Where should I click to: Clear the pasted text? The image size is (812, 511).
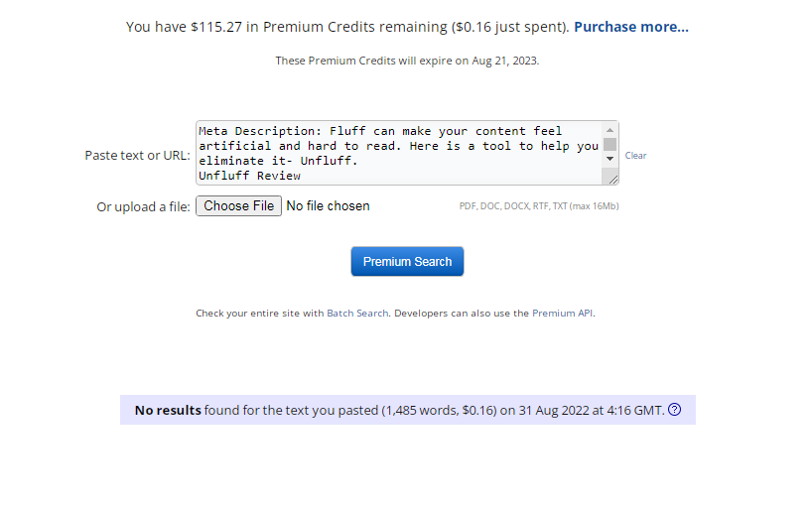tap(635, 156)
